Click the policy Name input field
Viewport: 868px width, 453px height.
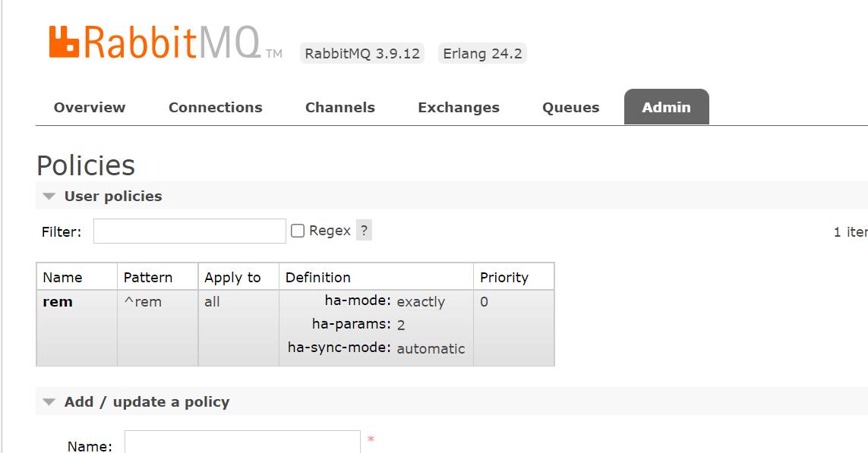(x=242, y=442)
